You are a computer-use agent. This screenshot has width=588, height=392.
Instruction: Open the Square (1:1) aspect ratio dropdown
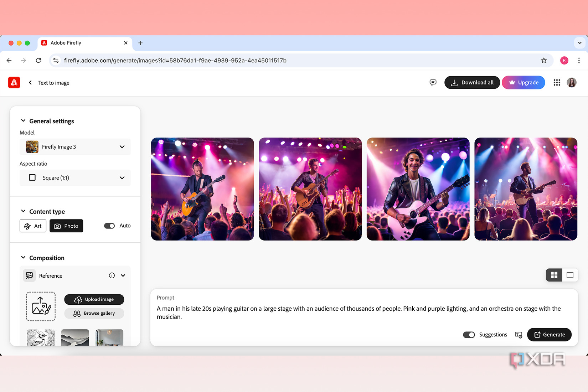pyautogui.click(x=75, y=178)
